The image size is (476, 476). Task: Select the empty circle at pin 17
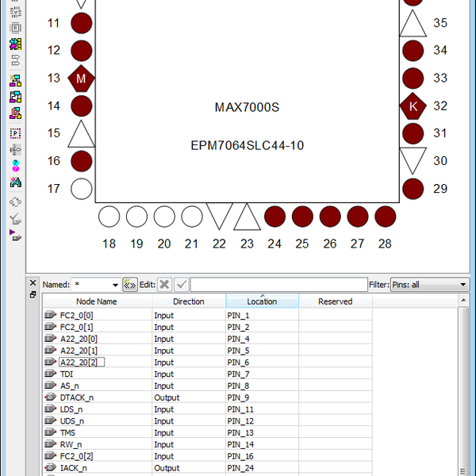pos(82,189)
